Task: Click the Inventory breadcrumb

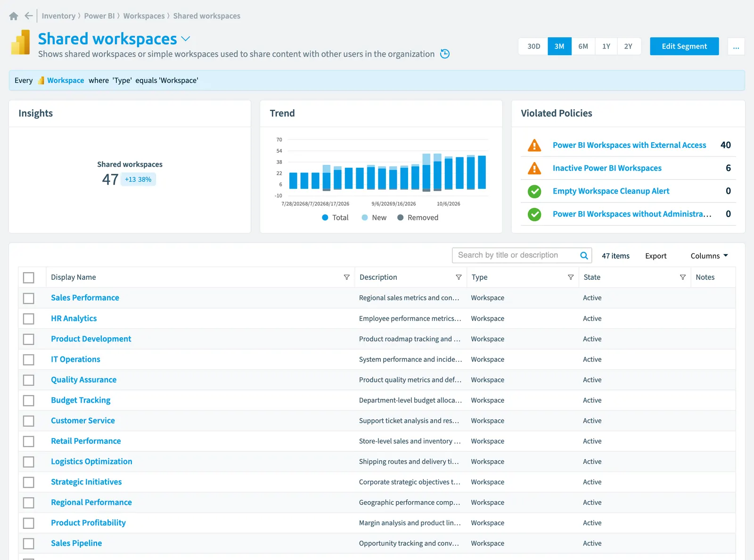Action: point(58,16)
